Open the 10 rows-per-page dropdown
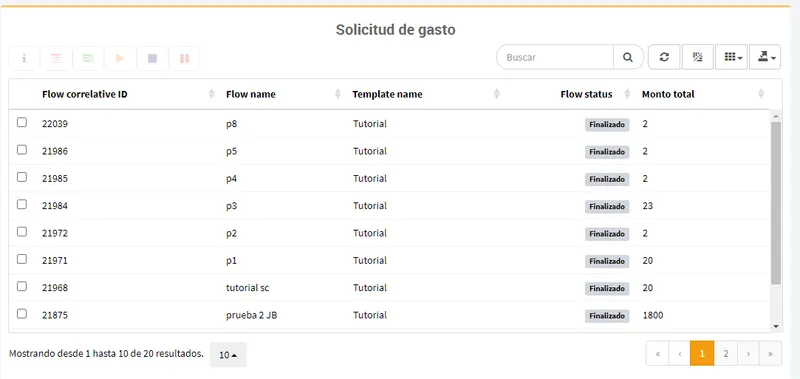 (x=228, y=355)
